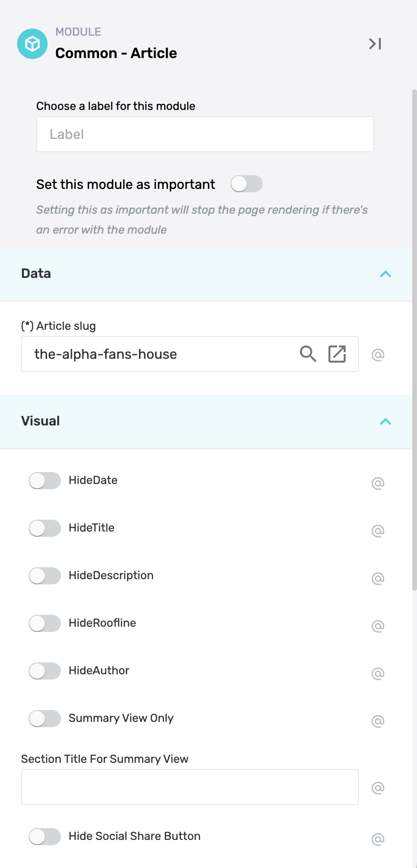
Task: Click the @ icon next to Summary View Only
Action: point(378,721)
